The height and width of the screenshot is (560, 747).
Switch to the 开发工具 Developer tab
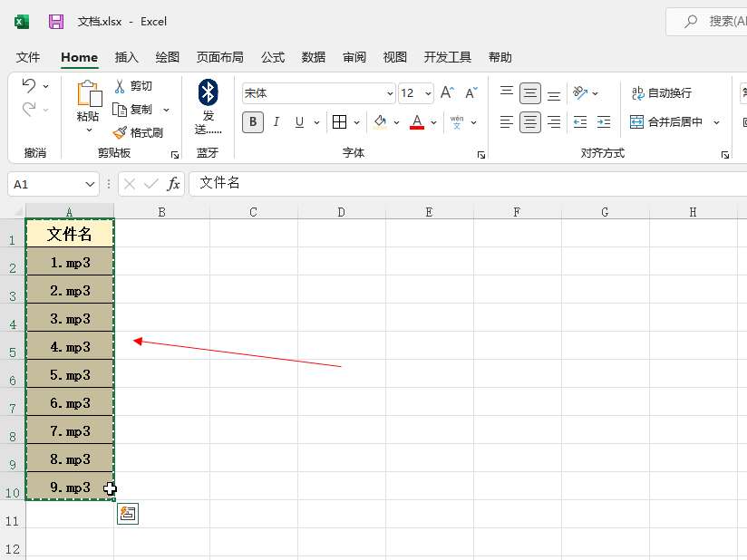[x=448, y=57]
